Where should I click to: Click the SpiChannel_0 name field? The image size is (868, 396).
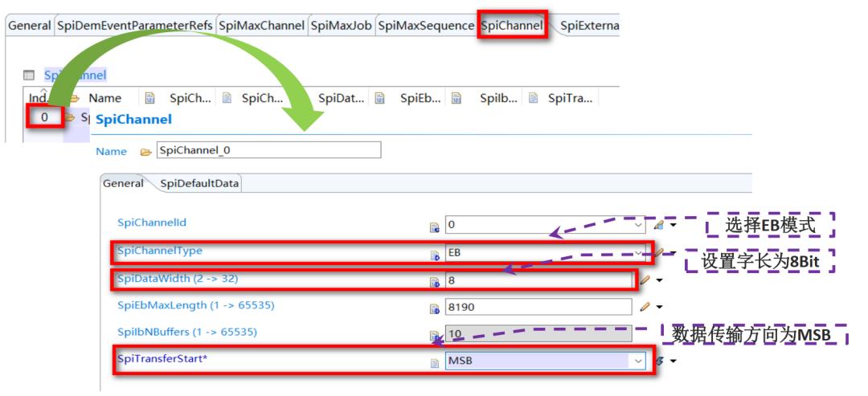coord(268,150)
